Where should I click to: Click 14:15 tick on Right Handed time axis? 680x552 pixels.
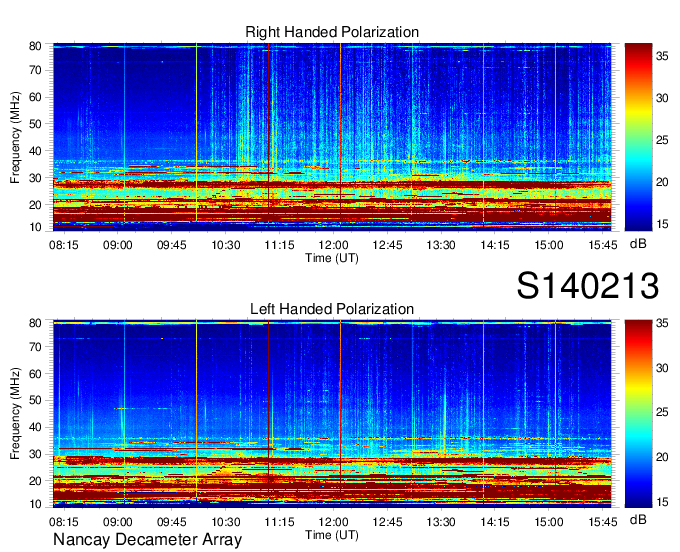495,245
